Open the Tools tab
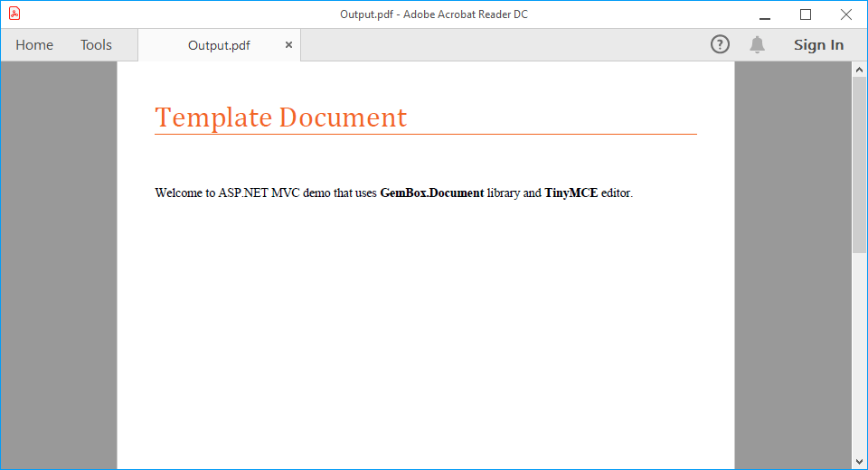Screen dimensions: 868x470 (96, 45)
